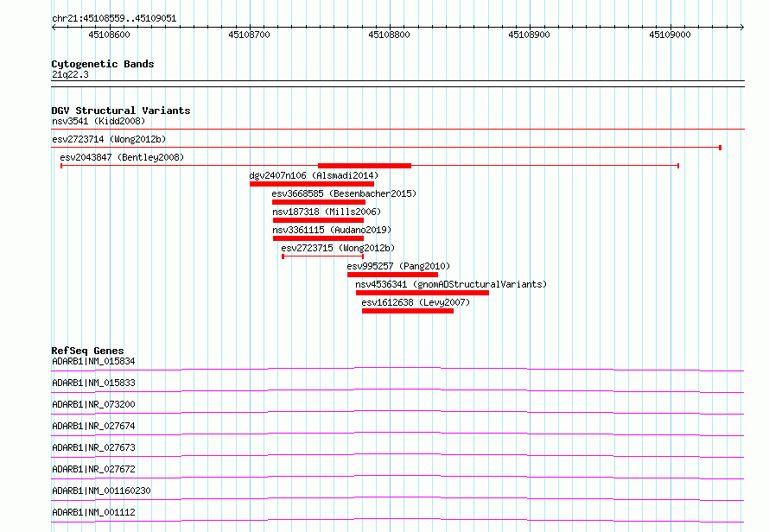The image size is (769, 532).
Task: Open variant esv2723714 (Wong2012b) label
Action: pos(109,139)
